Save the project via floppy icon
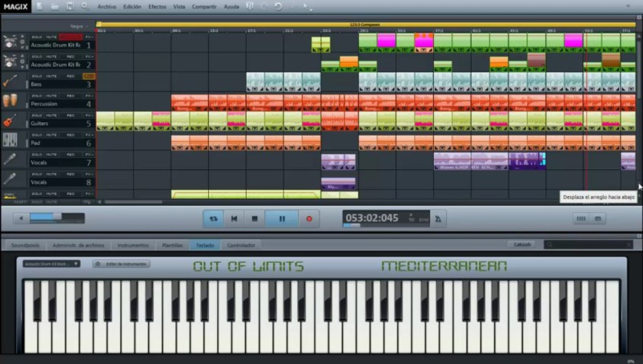 (70, 7)
